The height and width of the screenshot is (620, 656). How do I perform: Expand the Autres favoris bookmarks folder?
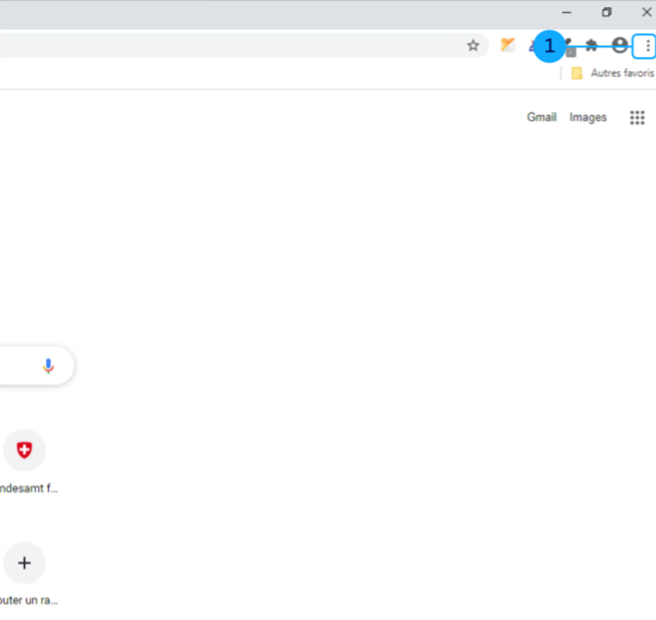click(x=612, y=73)
